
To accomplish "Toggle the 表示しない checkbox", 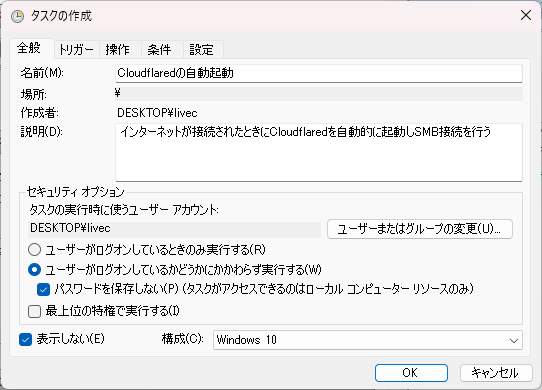I will [26, 340].
